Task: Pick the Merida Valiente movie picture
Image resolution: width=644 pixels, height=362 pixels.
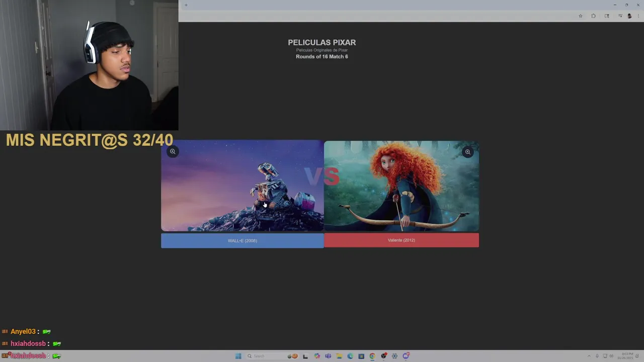Action: point(401,186)
